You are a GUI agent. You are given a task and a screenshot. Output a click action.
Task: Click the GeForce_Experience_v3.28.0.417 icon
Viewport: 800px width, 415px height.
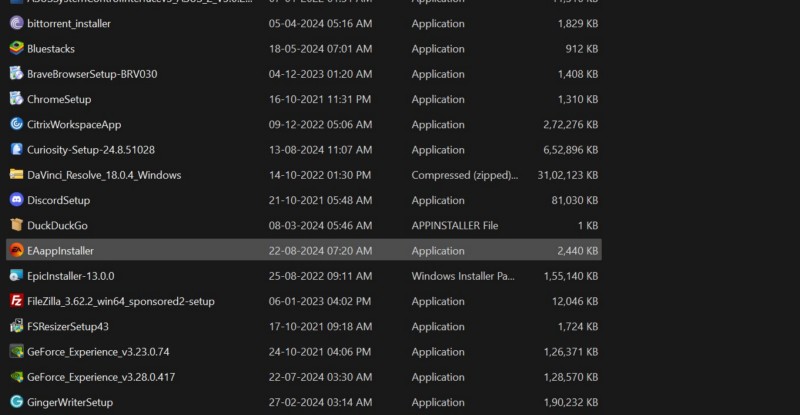[16, 377]
